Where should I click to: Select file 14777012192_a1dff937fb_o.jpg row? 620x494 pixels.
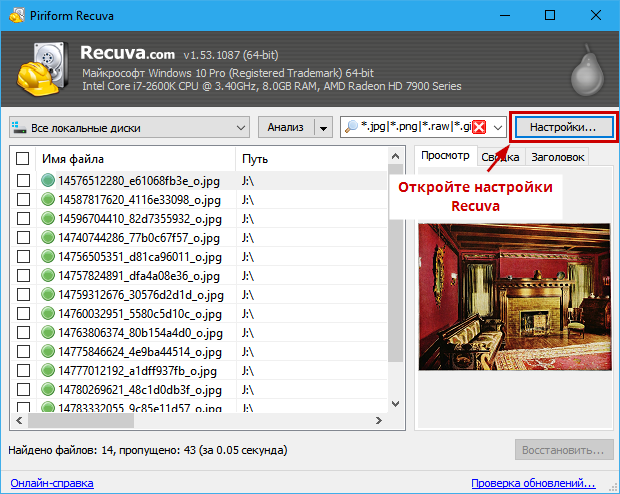coord(199,370)
